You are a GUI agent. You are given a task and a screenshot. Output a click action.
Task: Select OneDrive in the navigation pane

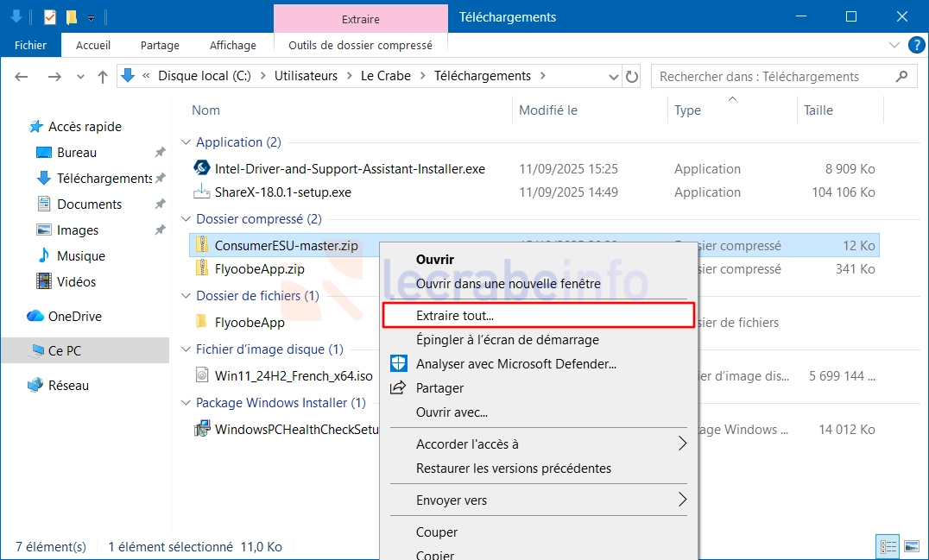74,317
